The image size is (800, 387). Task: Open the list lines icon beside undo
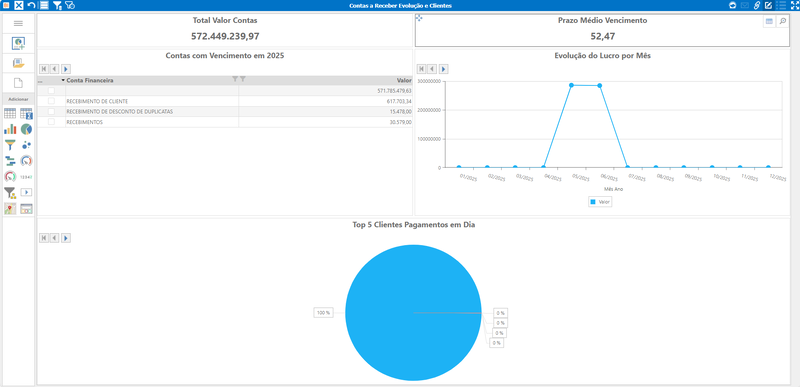tap(44, 5)
